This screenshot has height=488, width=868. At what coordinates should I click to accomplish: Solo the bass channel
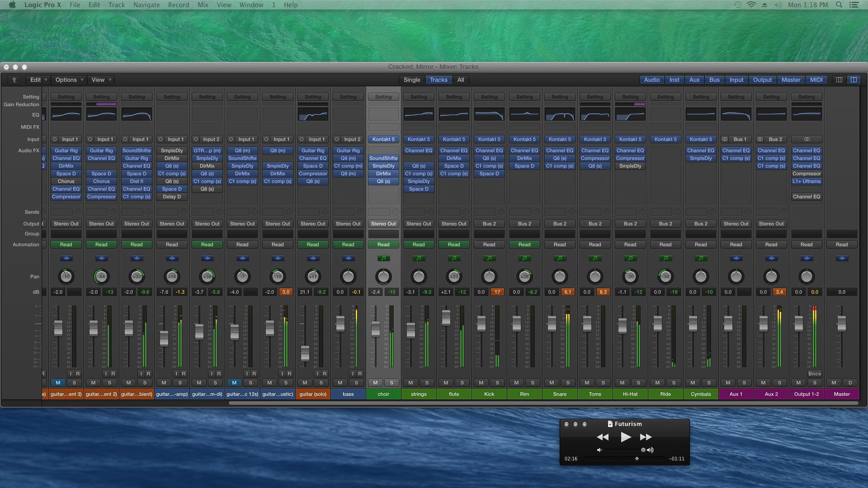[356, 383]
